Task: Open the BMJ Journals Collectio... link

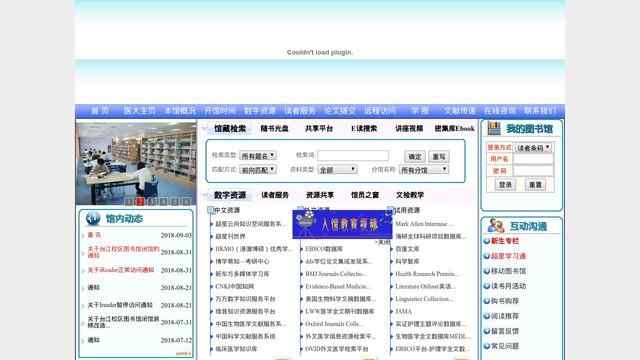Action: [x=336, y=274]
